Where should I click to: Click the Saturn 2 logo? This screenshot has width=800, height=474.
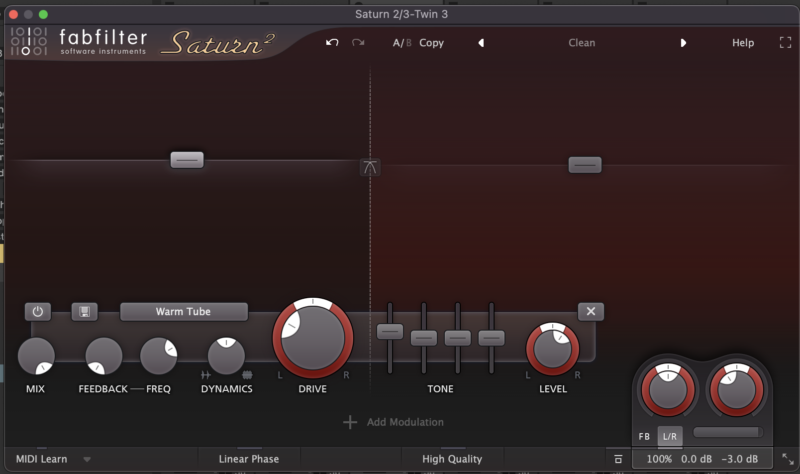[218, 43]
